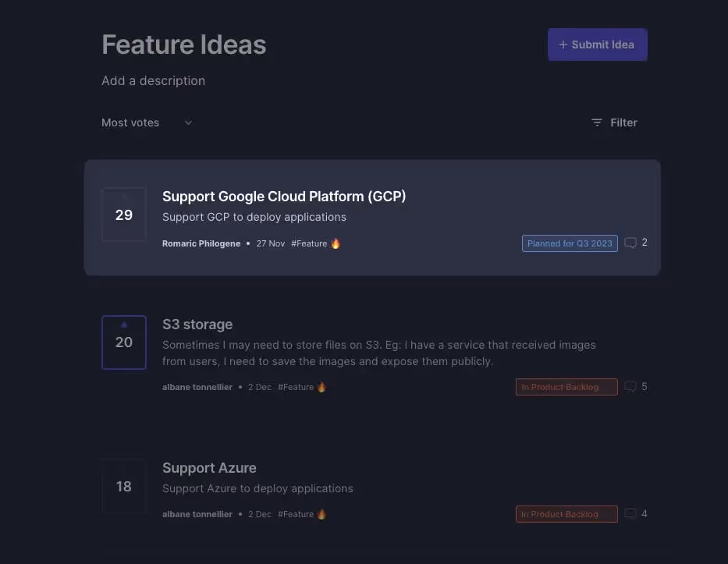This screenshot has width=728, height=564.
Task: Click the fire emoji on the GCP feature tag
Action: [336, 243]
